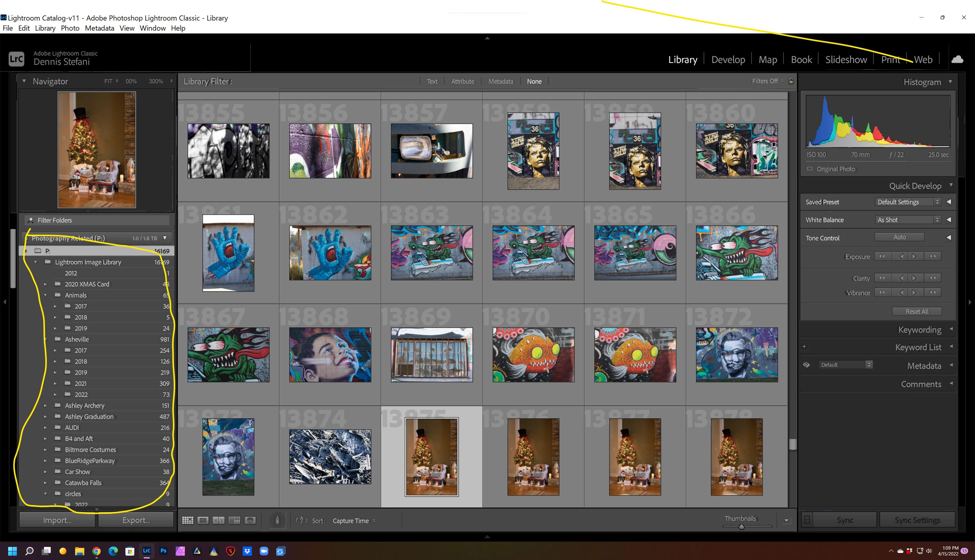Click the cloud sync status icon
The height and width of the screenshot is (560, 975).
click(x=957, y=59)
